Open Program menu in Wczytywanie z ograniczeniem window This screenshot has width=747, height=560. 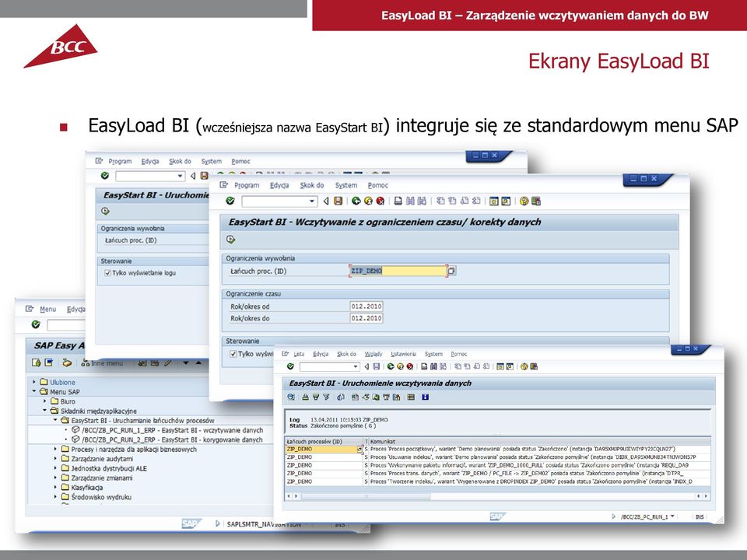[247, 185]
